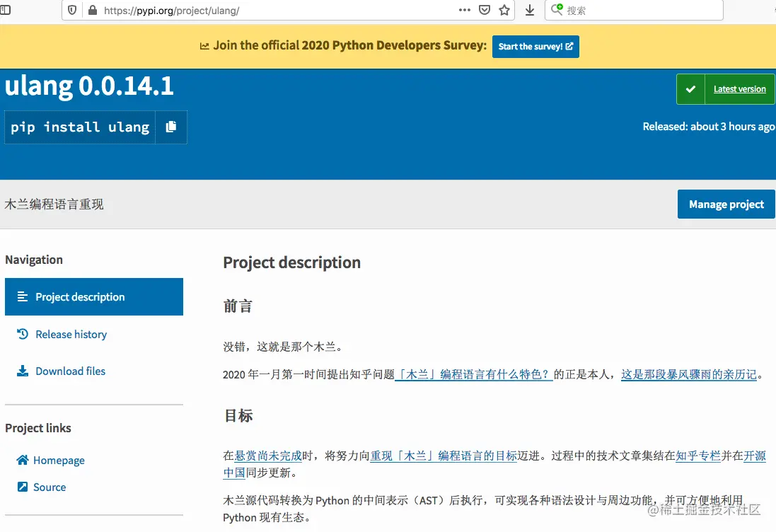This screenshot has height=532, width=776.
Task: Click the Project description lines icon
Action: click(x=23, y=296)
